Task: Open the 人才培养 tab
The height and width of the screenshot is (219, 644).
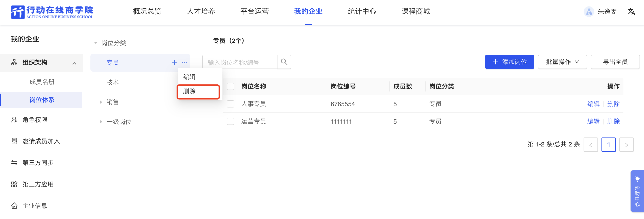Action: (x=201, y=11)
